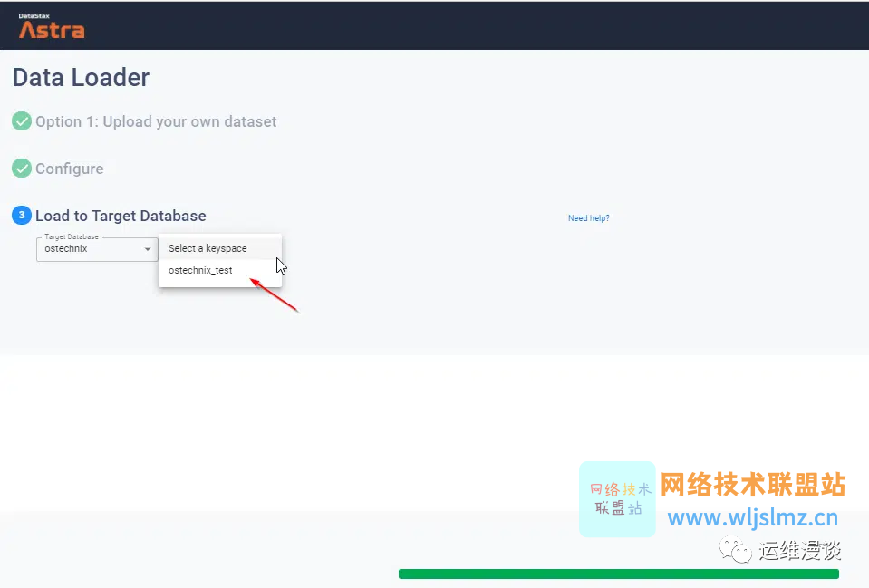Image resolution: width=869 pixels, height=588 pixels.
Task: Select the blue step 3 number badge
Action: (x=22, y=215)
